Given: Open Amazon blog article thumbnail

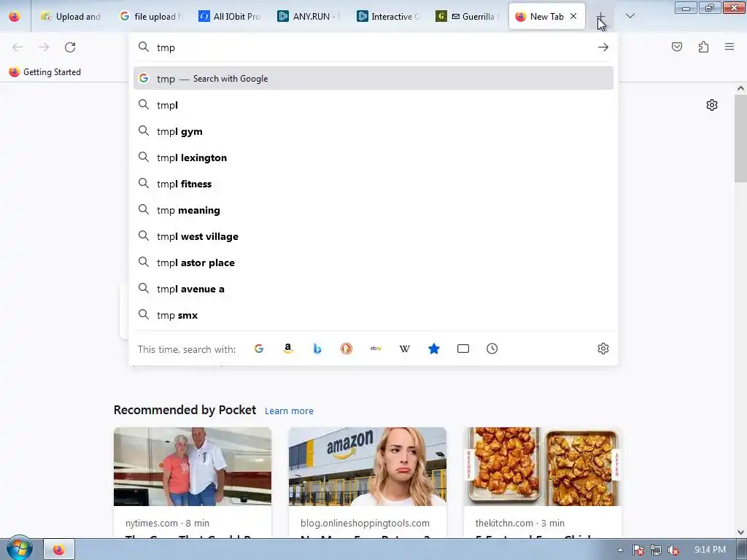Looking at the screenshot, I should click(x=368, y=466).
